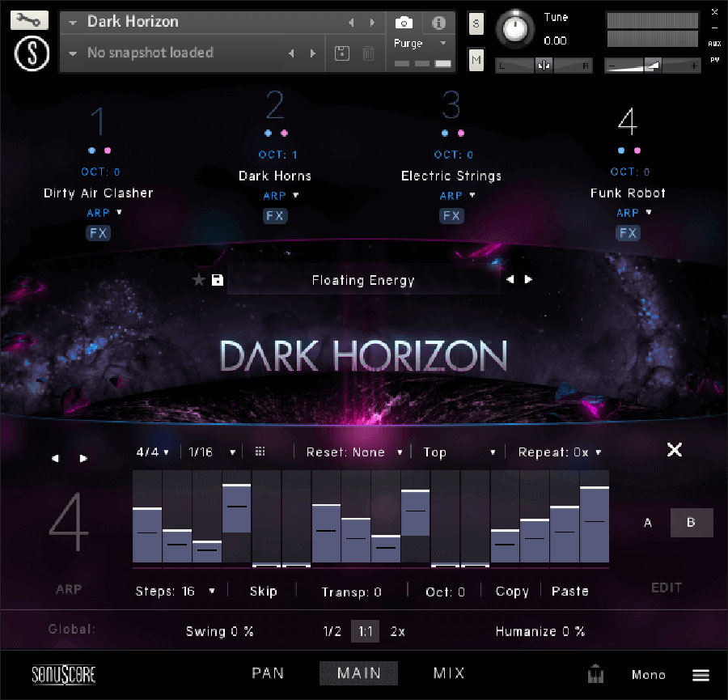Open the Steps: 16 dropdown
728x700 pixels.
point(175,591)
